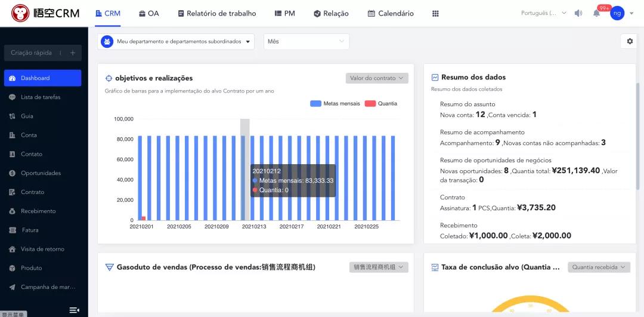
Task: Open the department filter dropdown
Action: 176,42
